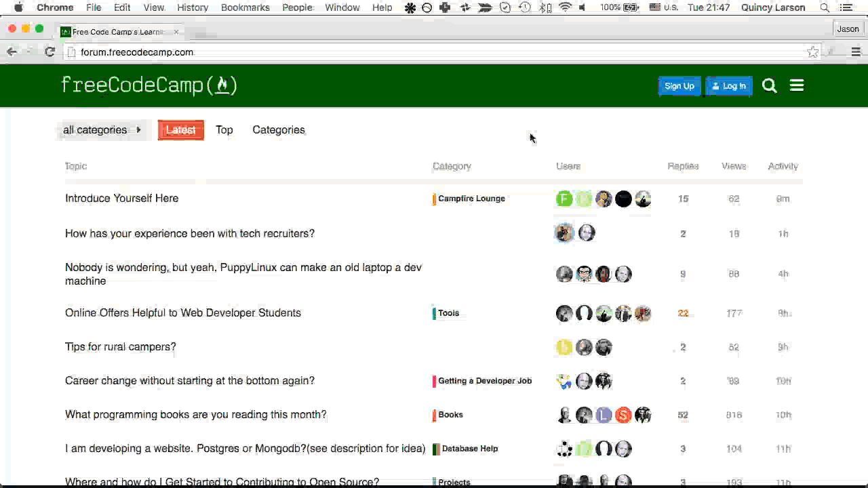Click the clock showing Tue 21:47
Screen dimensions: 868x488
[x=709, y=7]
